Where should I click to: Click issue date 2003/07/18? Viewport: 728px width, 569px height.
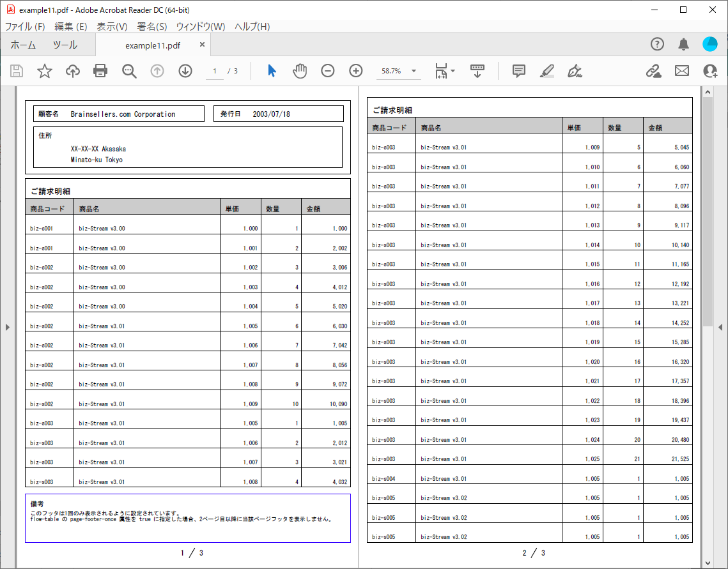[x=271, y=114]
